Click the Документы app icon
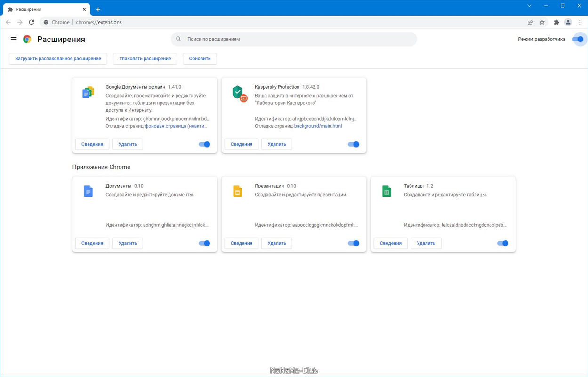 (88, 191)
